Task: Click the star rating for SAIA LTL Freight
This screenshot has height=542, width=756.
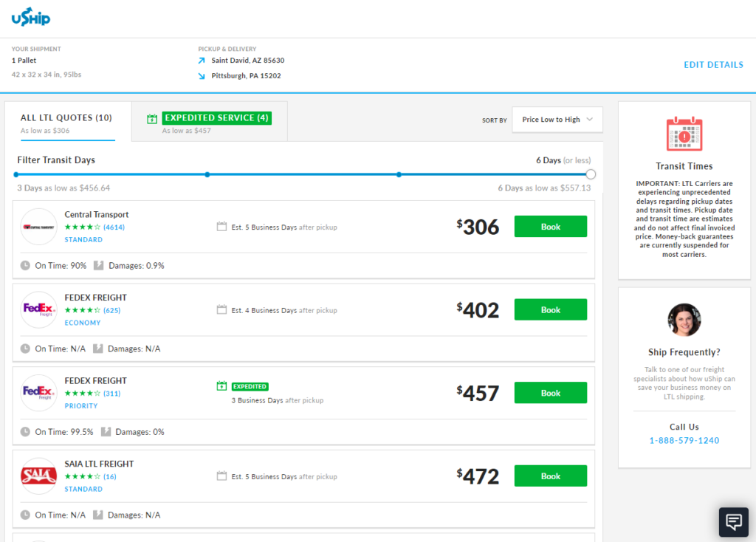Action: point(83,476)
